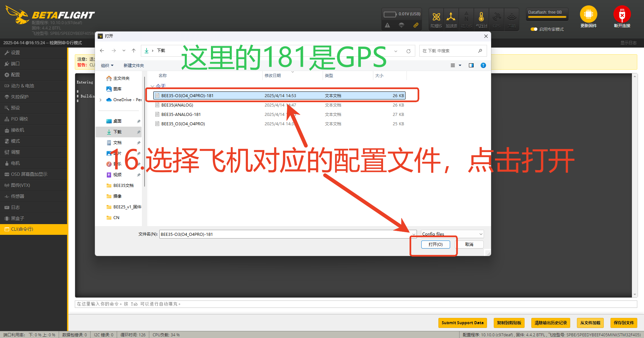Open the PID 调校 tab

click(x=34, y=119)
